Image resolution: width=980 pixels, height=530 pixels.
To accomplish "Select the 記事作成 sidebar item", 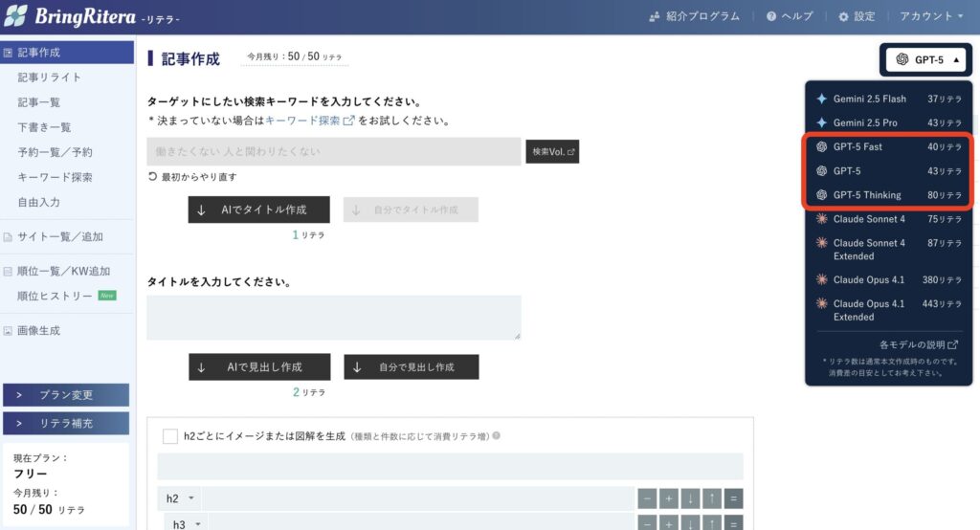I will pos(68,53).
